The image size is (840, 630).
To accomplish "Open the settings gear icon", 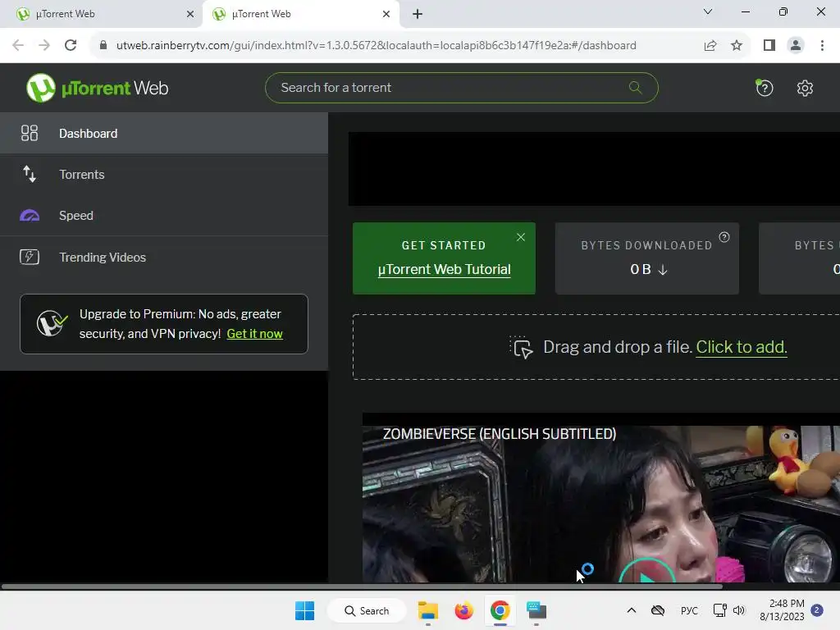I will 805,88.
